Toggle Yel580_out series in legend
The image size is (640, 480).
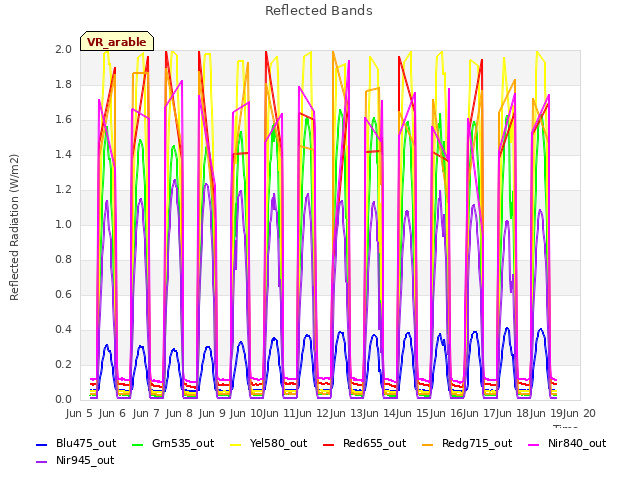(x=269, y=443)
